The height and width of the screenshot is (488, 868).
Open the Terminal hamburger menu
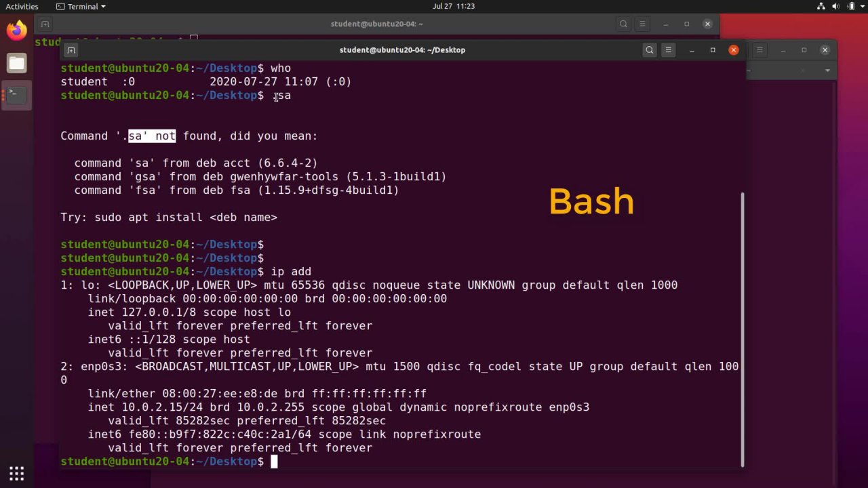[x=669, y=49]
